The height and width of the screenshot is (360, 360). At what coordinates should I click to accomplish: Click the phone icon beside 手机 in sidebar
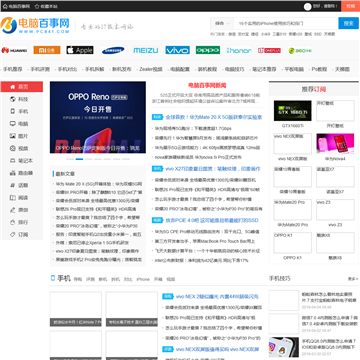coord(13,111)
